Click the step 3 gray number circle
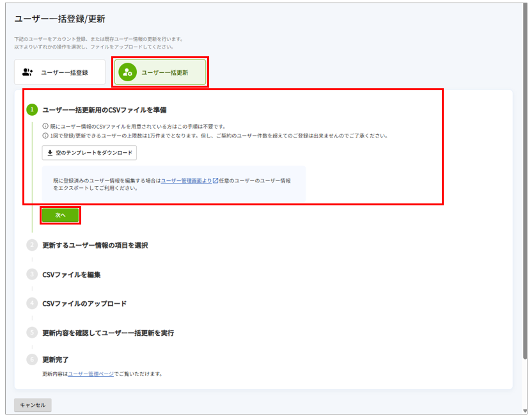This screenshot has height=419, width=532. [32, 274]
